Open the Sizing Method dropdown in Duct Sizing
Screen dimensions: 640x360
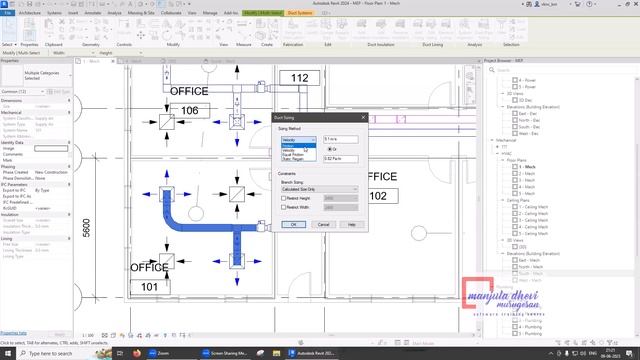point(298,140)
